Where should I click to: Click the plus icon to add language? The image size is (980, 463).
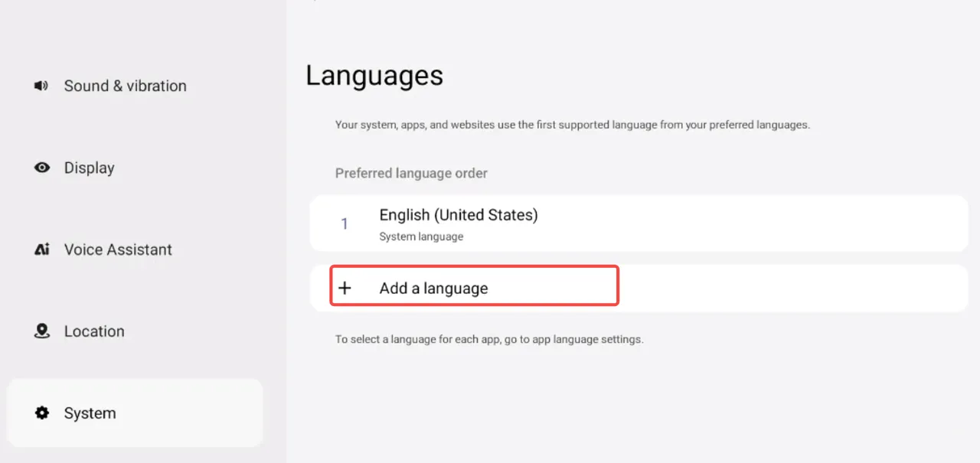[345, 289]
